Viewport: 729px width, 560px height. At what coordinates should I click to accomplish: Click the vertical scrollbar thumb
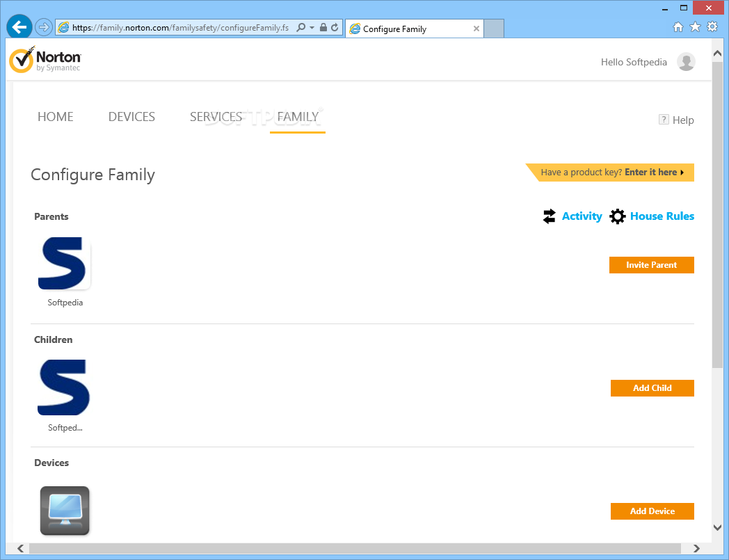click(x=717, y=215)
